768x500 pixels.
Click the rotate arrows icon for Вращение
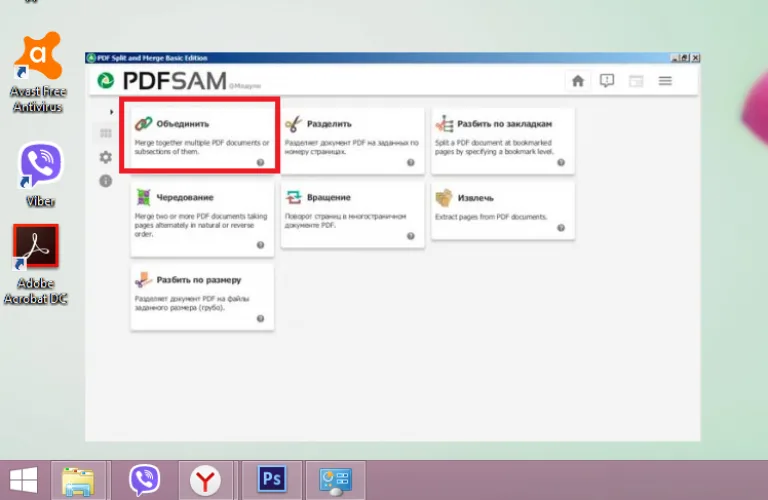coord(293,197)
